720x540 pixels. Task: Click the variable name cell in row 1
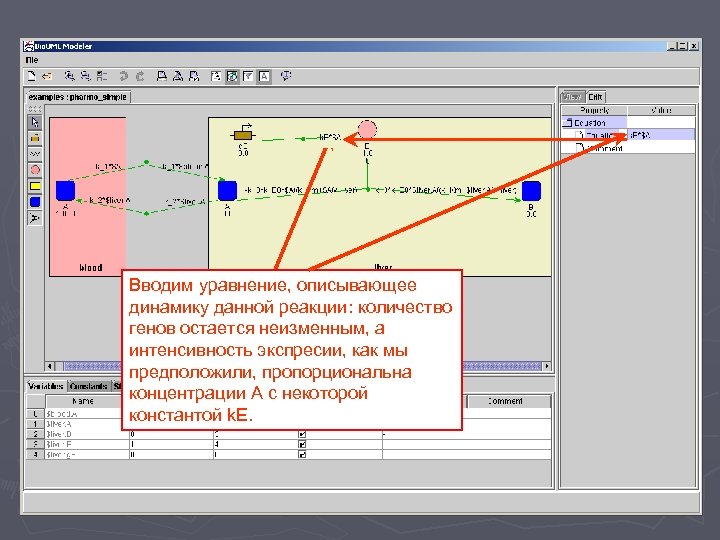click(x=84, y=424)
